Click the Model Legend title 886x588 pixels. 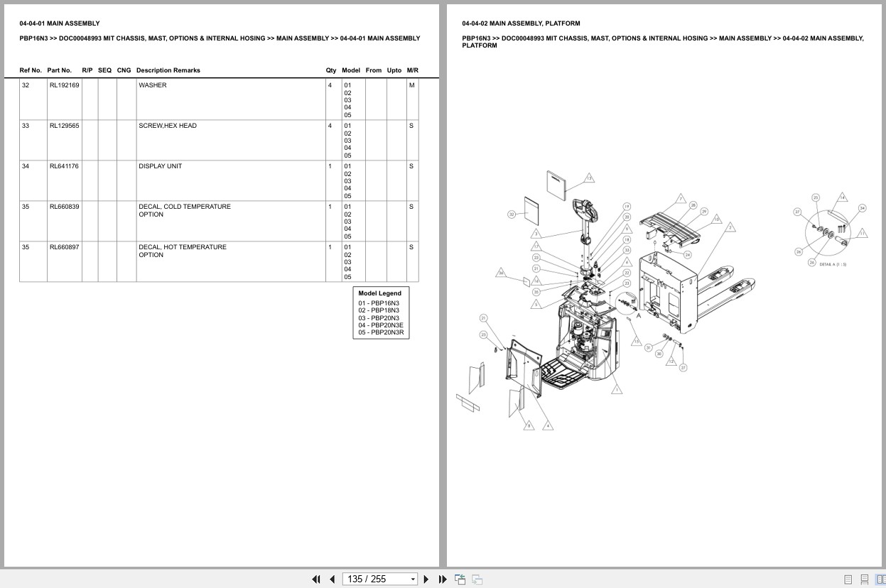[x=379, y=293]
